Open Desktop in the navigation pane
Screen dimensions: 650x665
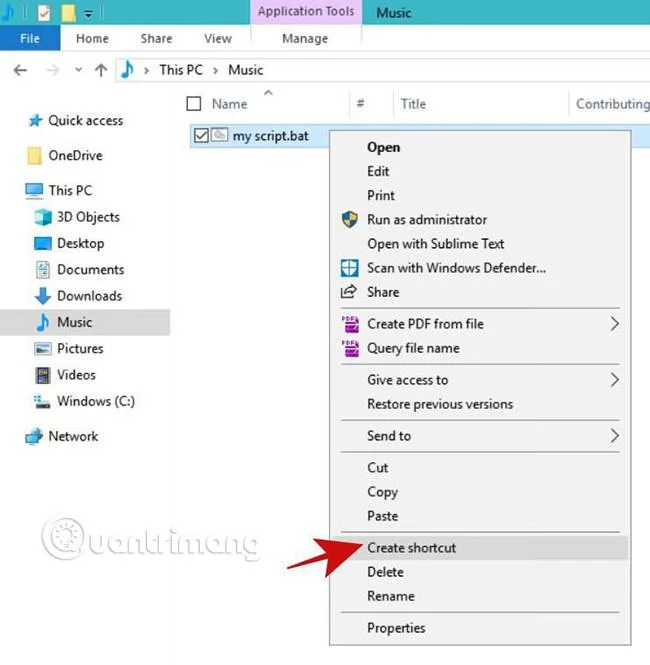tap(81, 243)
